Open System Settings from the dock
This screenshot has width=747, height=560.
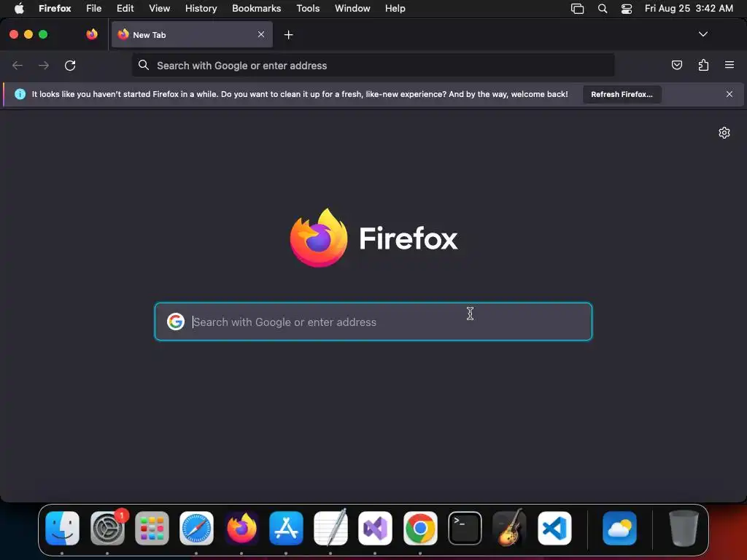(x=108, y=528)
